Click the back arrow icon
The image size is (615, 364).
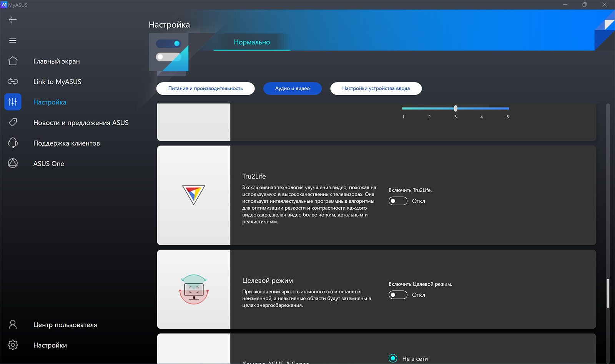tap(13, 20)
